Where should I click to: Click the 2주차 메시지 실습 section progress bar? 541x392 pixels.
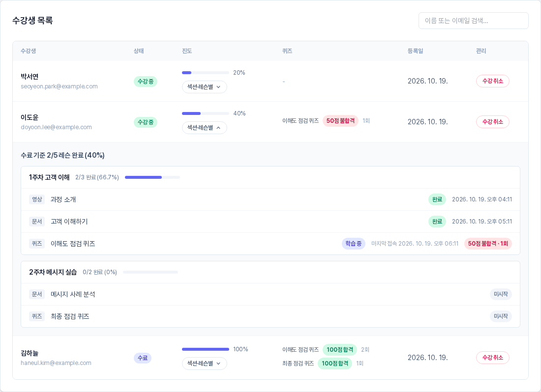(x=150, y=272)
